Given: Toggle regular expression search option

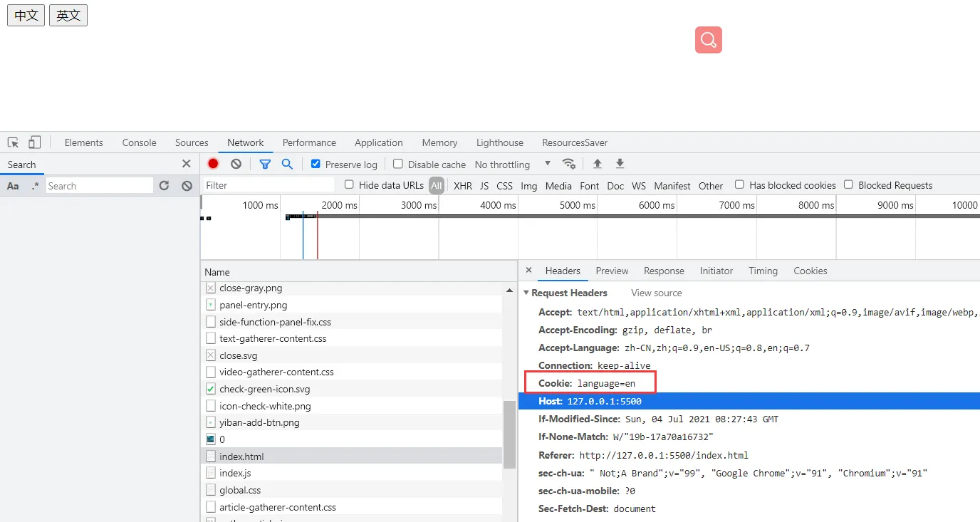Looking at the screenshot, I should pyautogui.click(x=36, y=186).
